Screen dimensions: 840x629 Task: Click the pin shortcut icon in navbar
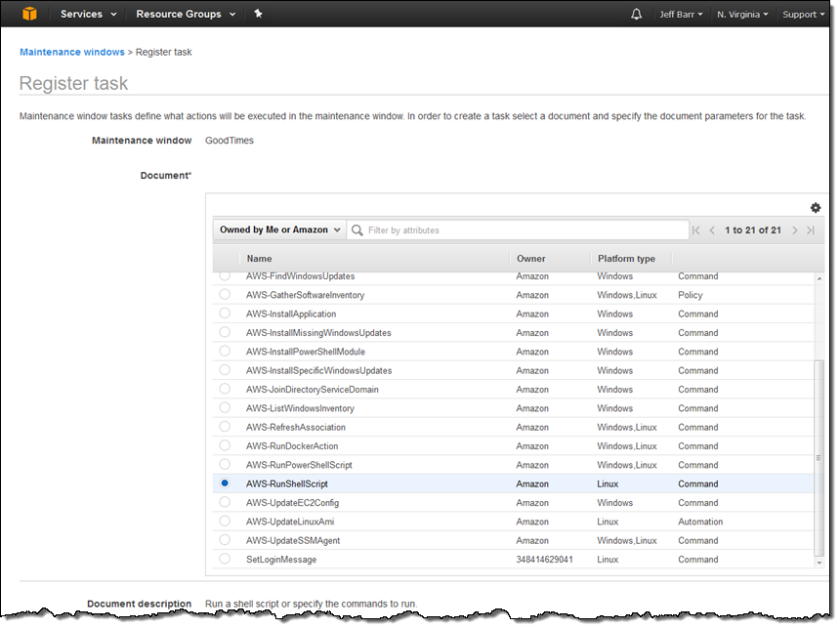click(x=258, y=14)
